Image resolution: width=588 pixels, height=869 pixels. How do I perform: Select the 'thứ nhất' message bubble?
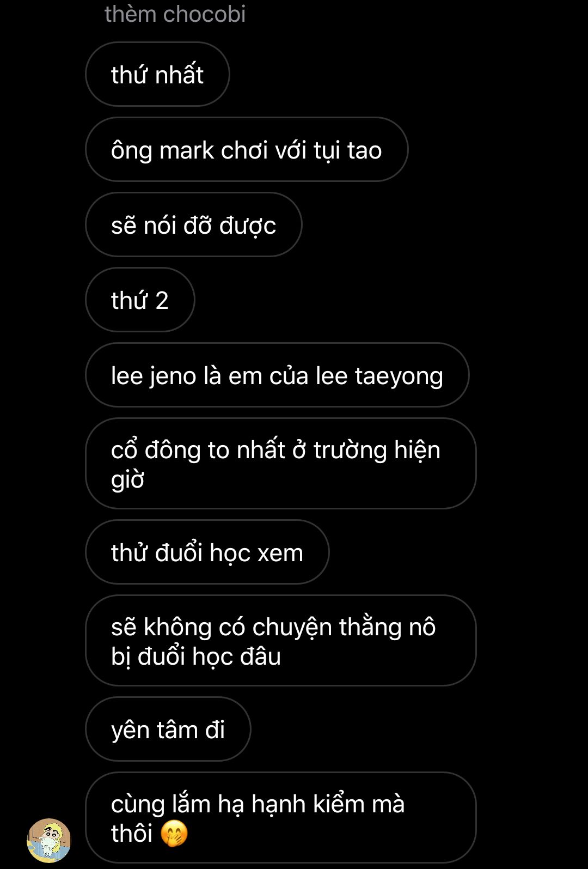(157, 74)
